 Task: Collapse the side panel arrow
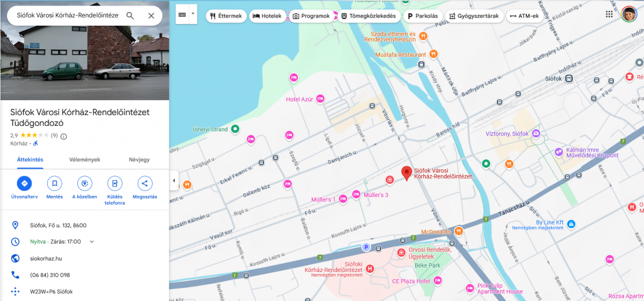point(174,181)
